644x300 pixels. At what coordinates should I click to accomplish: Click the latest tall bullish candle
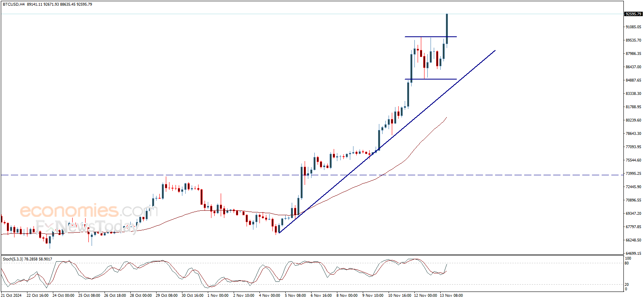tap(447, 28)
